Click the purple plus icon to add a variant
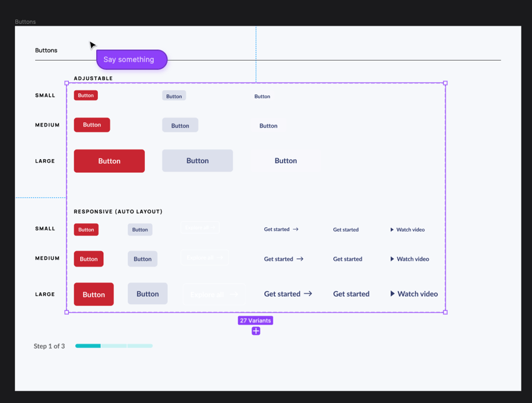The height and width of the screenshot is (403, 532). click(255, 331)
